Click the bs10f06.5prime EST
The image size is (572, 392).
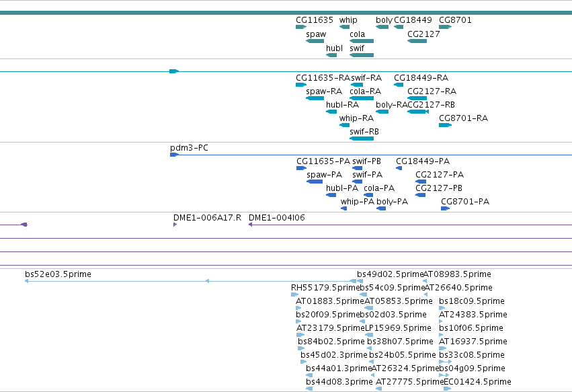[x=441, y=335]
